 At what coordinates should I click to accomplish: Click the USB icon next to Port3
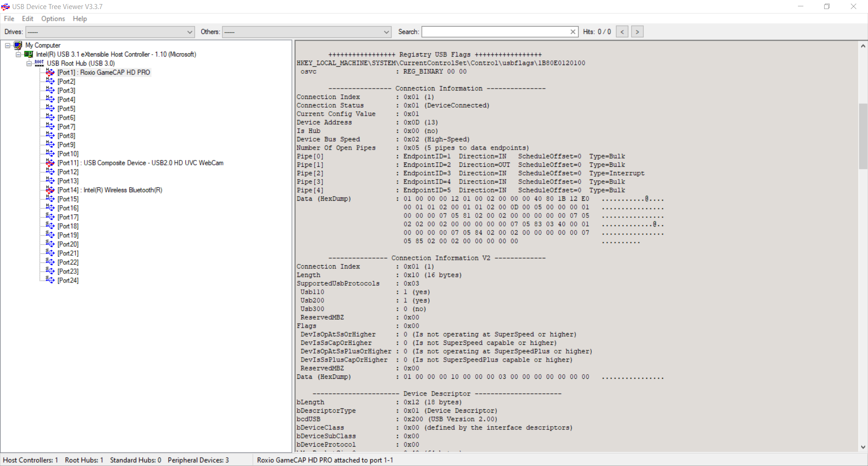[50, 90]
